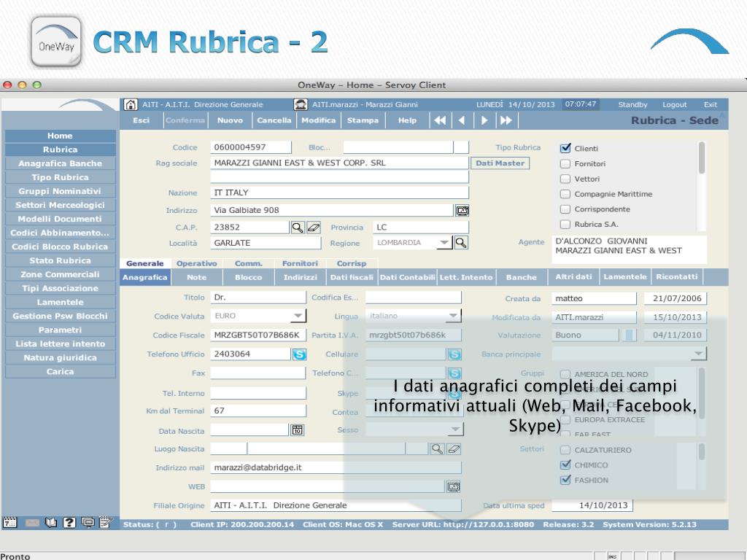
Task: Open the Banca principale dropdown
Action: 699,354
